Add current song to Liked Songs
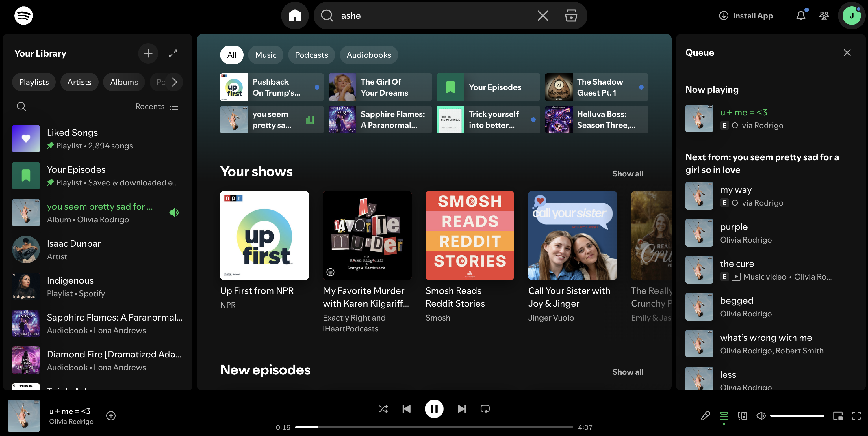The width and height of the screenshot is (868, 436). [x=111, y=416]
